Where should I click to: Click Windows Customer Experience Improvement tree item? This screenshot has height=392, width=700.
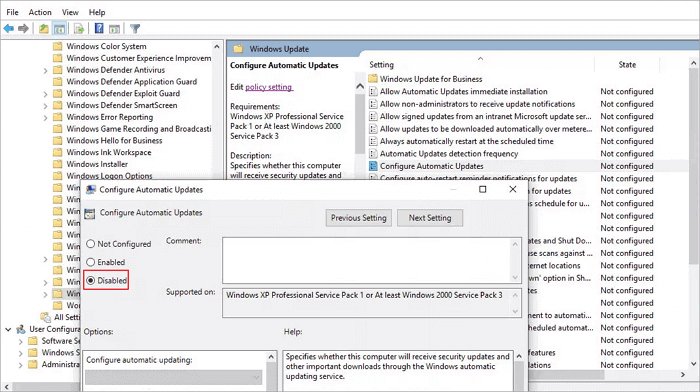(139, 58)
